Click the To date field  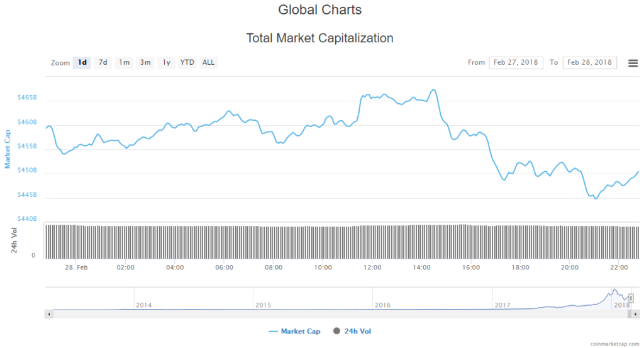[x=589, y=62]
